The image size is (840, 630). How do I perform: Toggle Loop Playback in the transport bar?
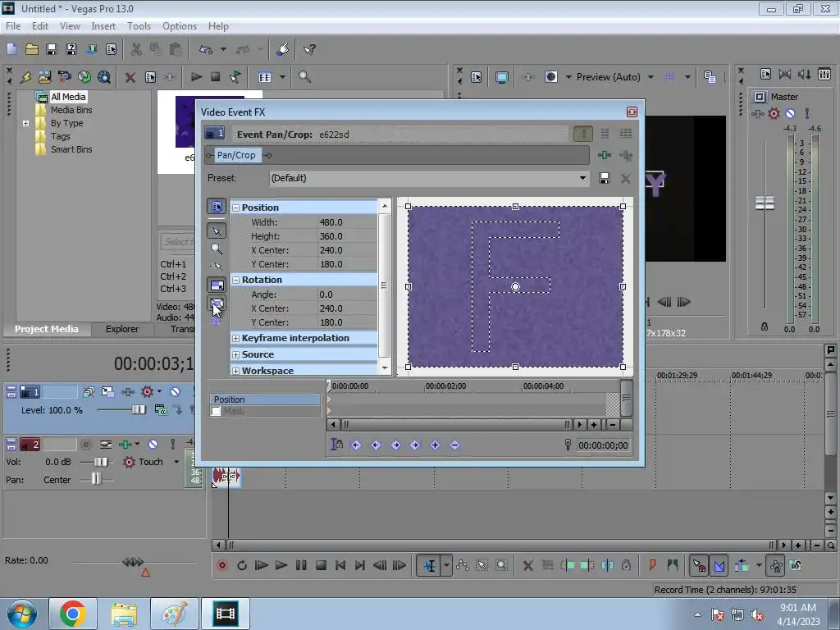click(242, 565)
